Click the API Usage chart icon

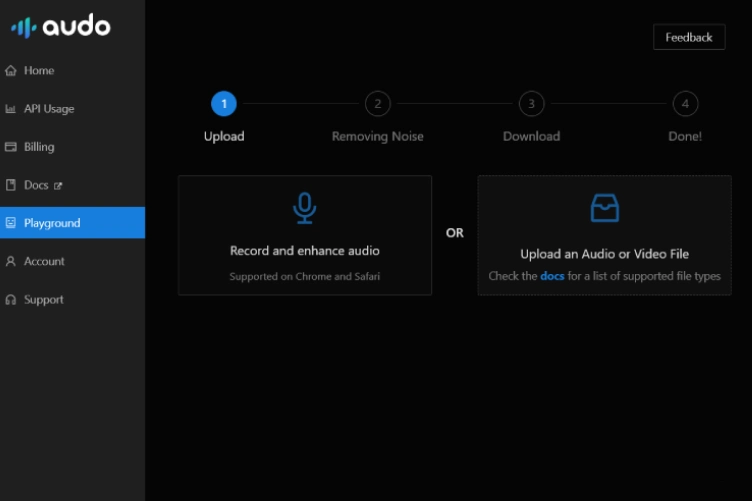11,109
